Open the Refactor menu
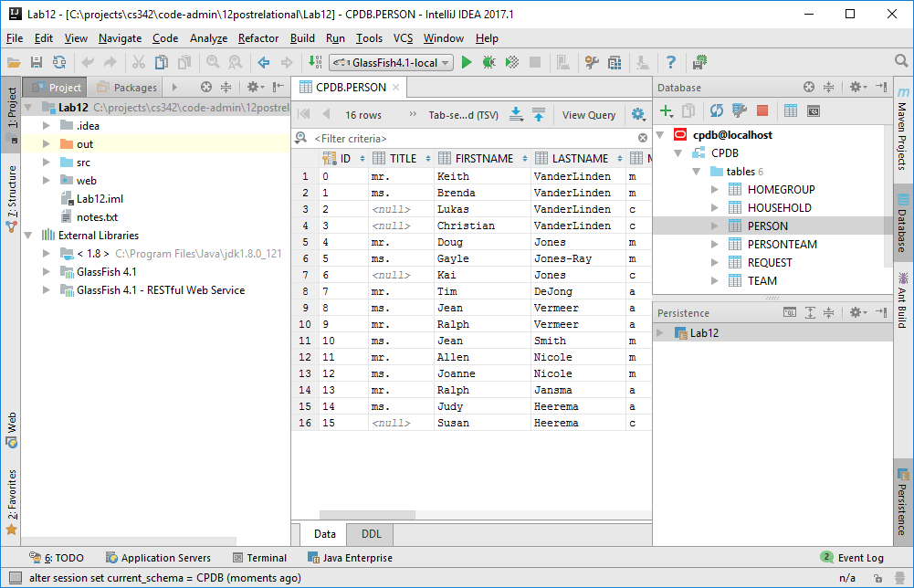The width and height of the screenshot is (914, 588). pos(258,38)
